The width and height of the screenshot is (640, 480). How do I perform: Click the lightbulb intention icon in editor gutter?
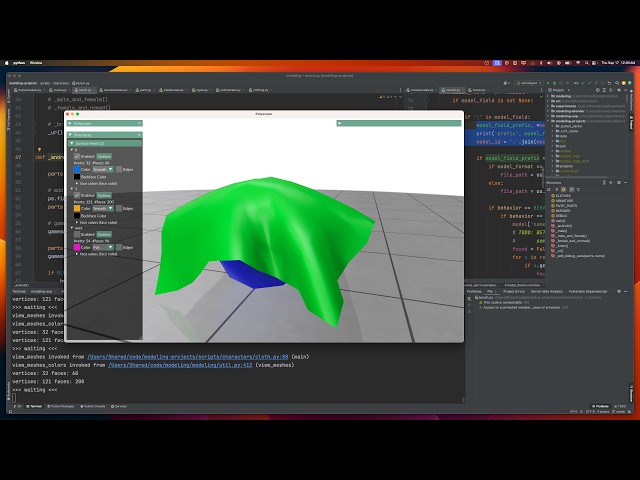tap(39, 150)
